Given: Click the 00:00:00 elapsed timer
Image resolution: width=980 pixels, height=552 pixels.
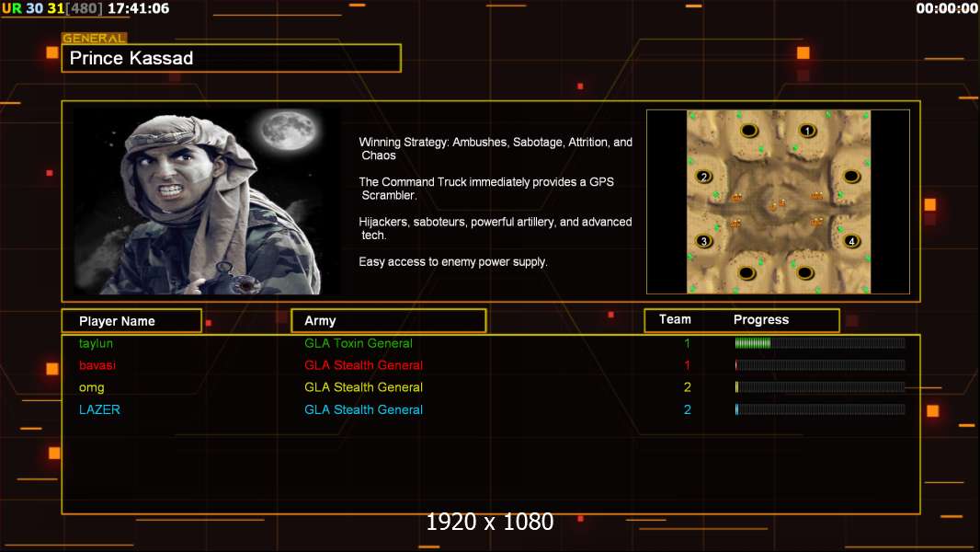Looking at the screenshot, I should click(946, 8).
